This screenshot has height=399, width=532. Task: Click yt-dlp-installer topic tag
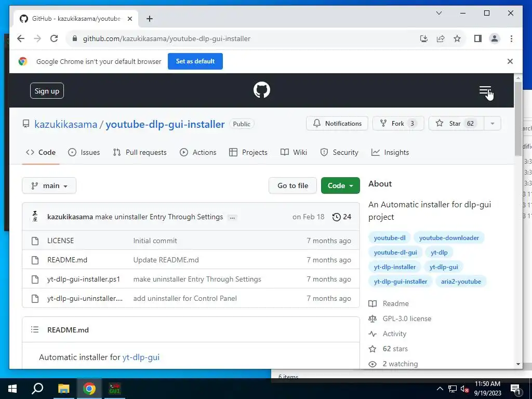click(395, 267)
